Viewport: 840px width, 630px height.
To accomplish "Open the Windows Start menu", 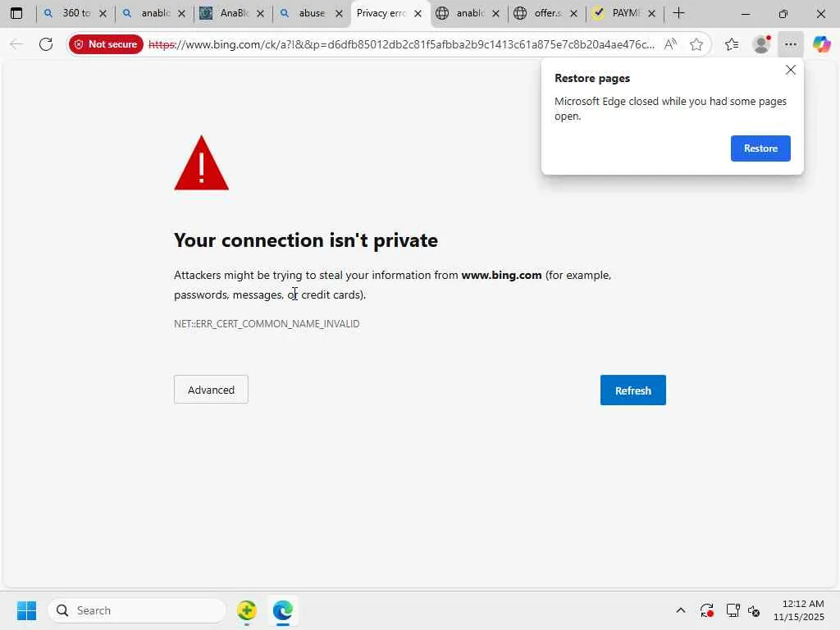I will click(27, 610).
